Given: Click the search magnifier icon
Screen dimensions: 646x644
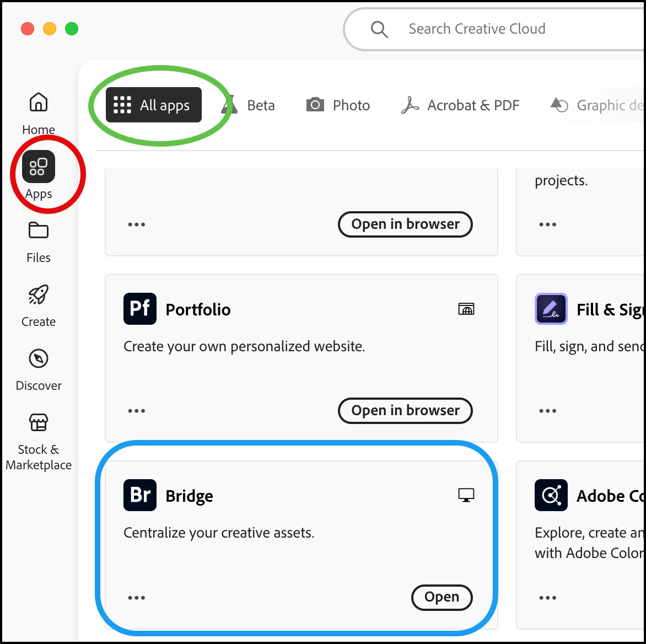Looking at the screenshot, I should tap(379, 29).
